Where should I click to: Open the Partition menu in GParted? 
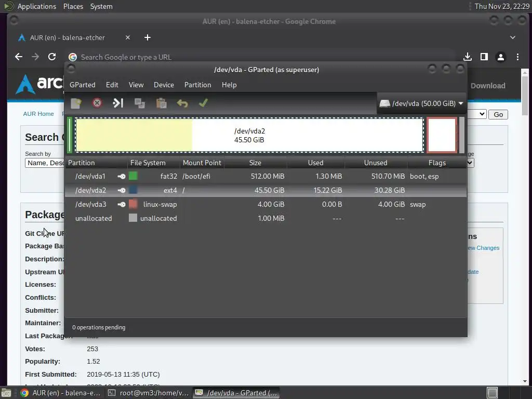pos(198,85)
